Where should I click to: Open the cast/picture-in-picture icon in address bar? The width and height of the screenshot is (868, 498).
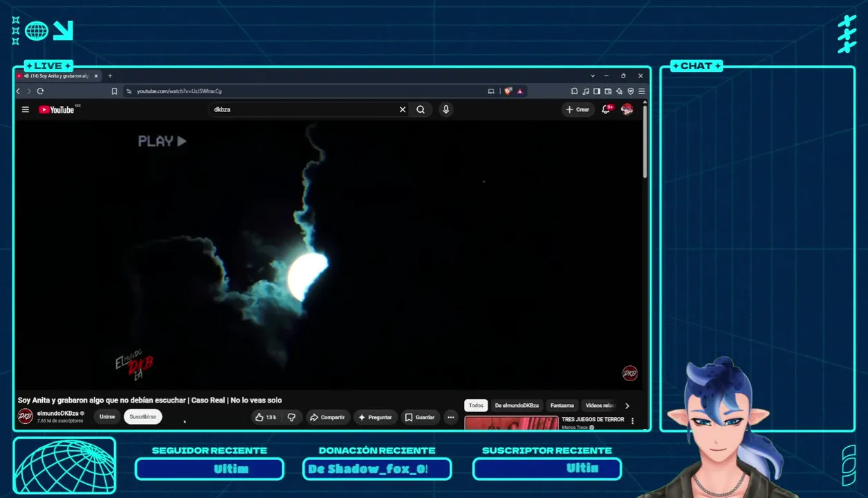point(491,91)
